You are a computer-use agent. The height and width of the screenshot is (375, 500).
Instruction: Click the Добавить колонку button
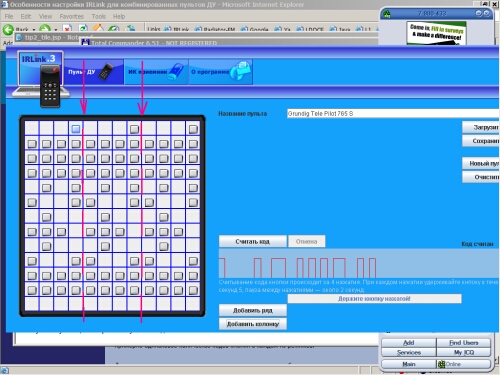(x=252, y=324)
